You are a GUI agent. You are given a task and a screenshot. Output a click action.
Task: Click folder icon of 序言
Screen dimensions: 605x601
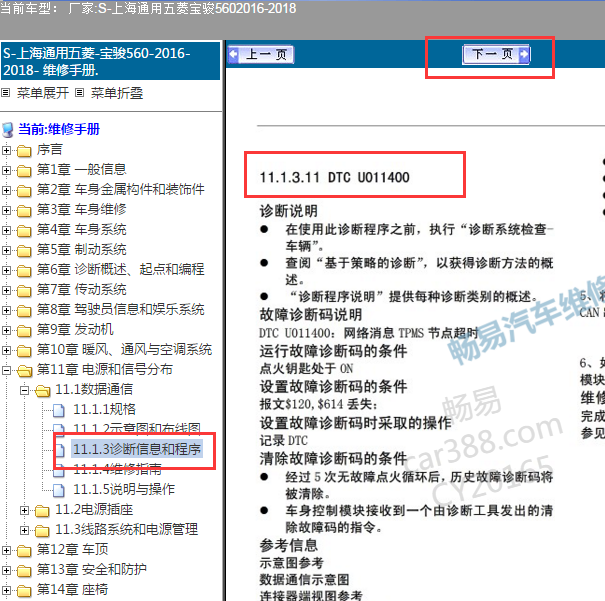[x=24, y=151]
